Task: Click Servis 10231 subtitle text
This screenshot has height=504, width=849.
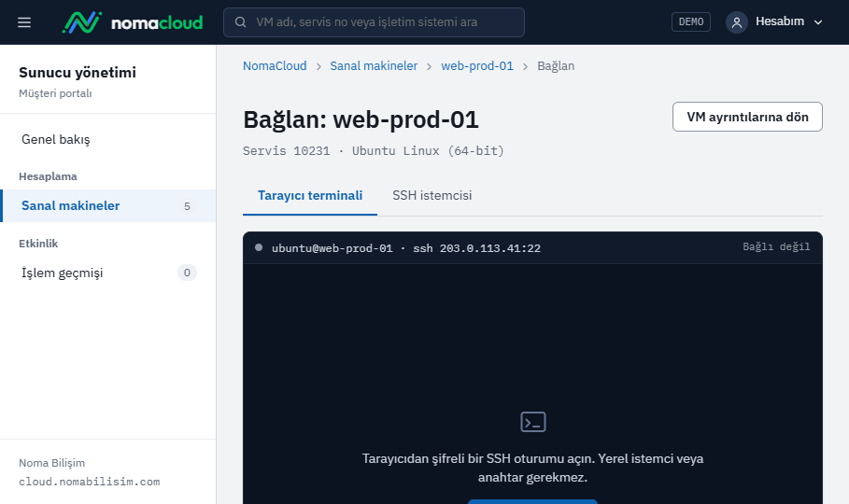Action: (x=373, y=151)
